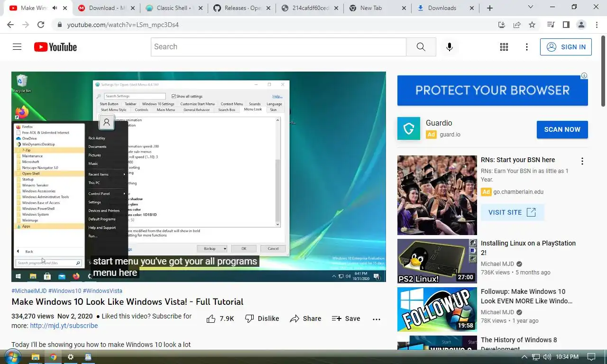Open the YouTube guide hamburger menu
The width and height of the screenshot is (607, 364).
pos(17,47)
